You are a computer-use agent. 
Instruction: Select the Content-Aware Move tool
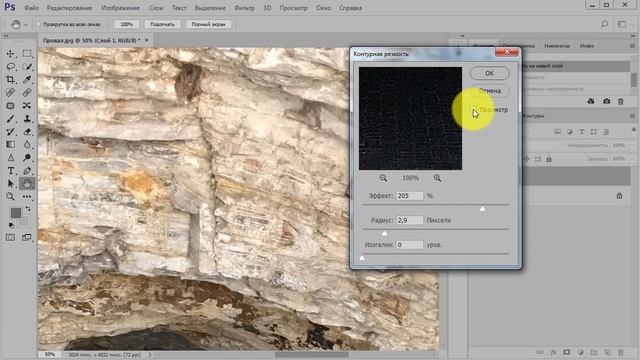click(27, 106)
